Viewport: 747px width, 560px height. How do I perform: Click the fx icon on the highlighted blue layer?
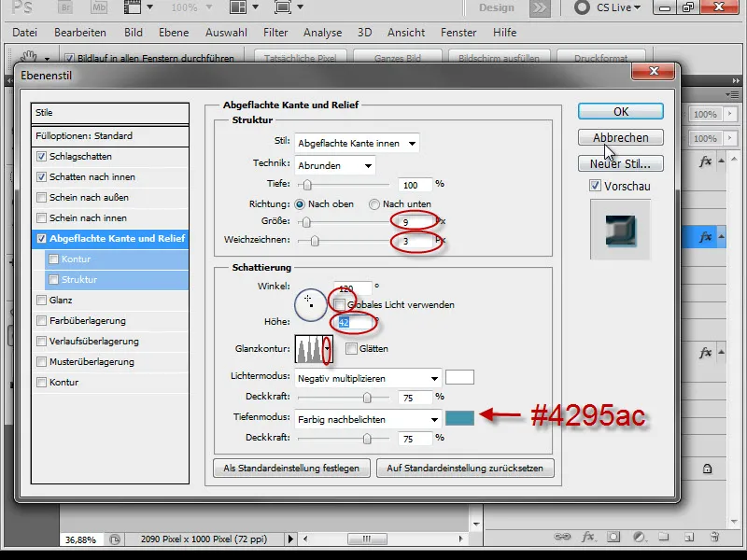click(x=706, y=237)
